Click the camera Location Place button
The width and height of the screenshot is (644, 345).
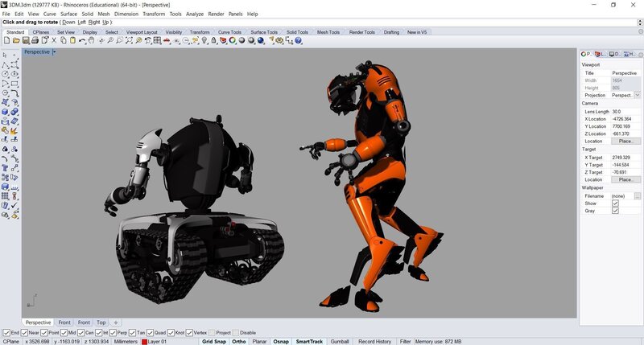(625, 141)
